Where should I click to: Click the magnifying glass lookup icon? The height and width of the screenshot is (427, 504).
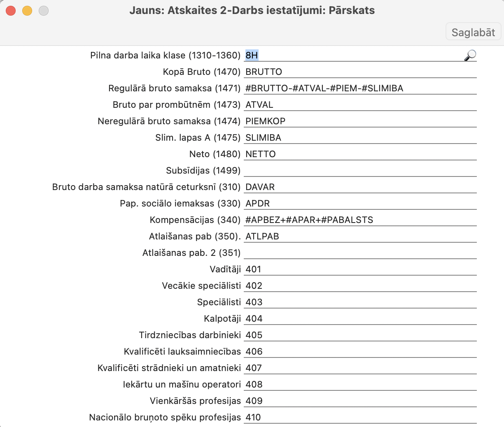click(470, 55)
